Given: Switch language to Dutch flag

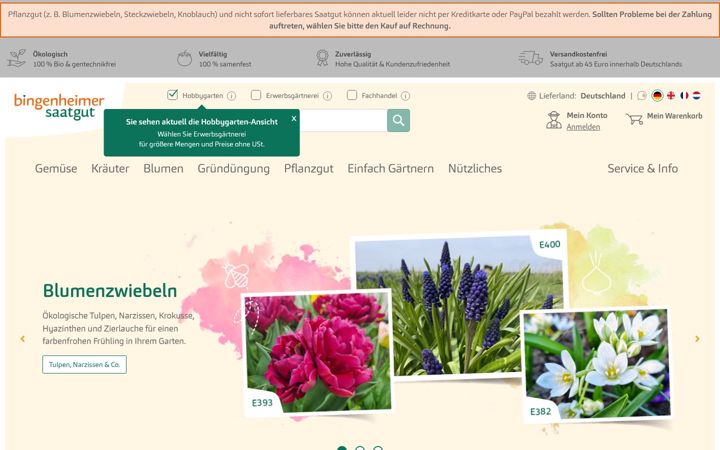Looking at the screenshot, I should (x=697, y=96).
